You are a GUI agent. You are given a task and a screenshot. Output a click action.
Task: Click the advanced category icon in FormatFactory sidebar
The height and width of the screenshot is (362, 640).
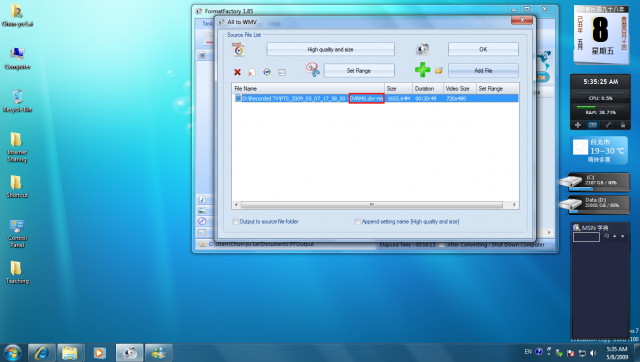(202, 233)
